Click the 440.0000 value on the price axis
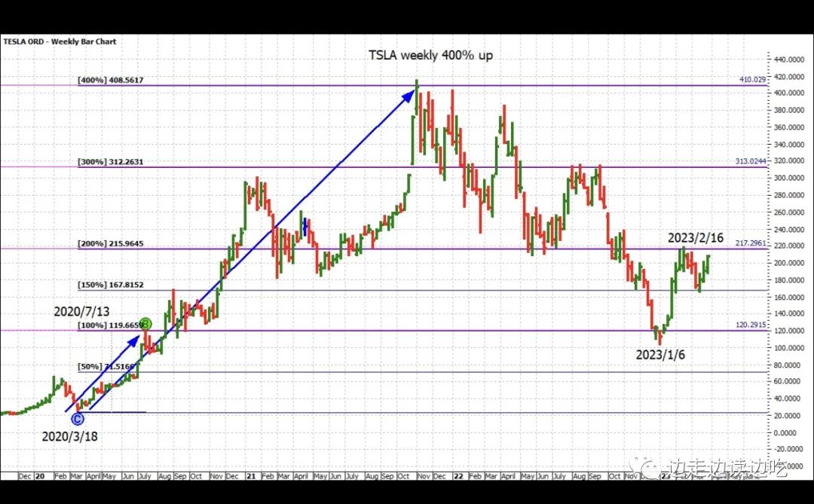Screen dimensions: 814x504 (x=789, y=60)
